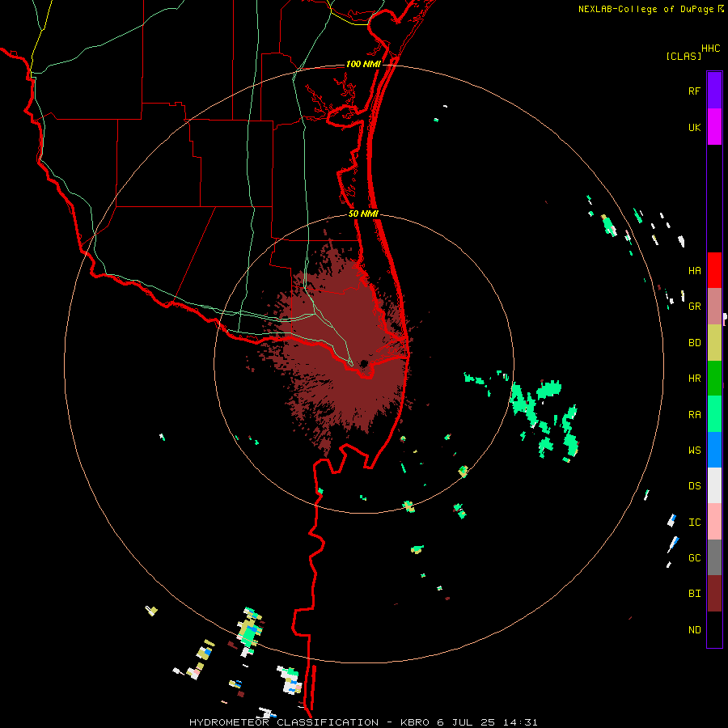Click the "GR" legend label

(694, 307)
